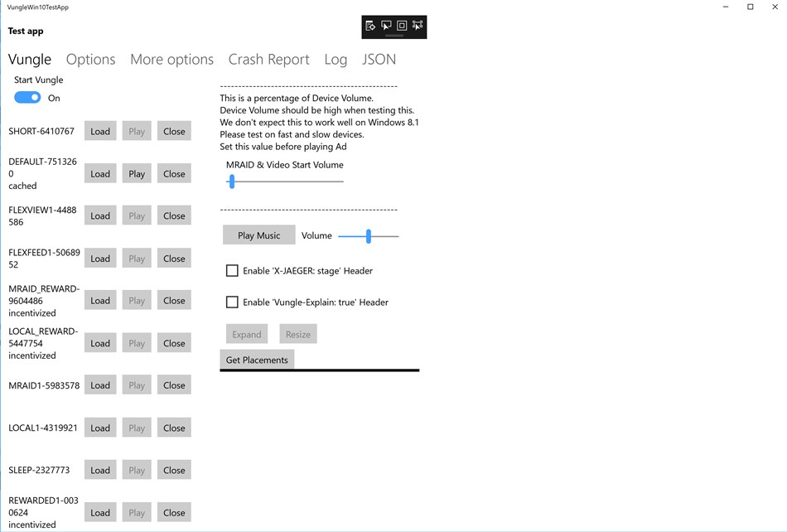This screenshot has height=532, width=787.
Task: Click the Get Placements button
Action: 257,360
